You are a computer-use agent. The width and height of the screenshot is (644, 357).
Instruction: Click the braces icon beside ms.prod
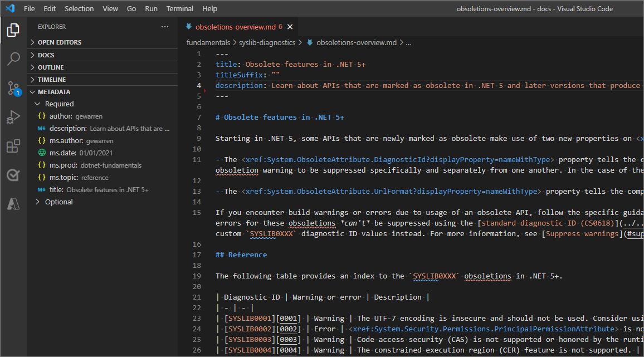(x=41, y=165)
